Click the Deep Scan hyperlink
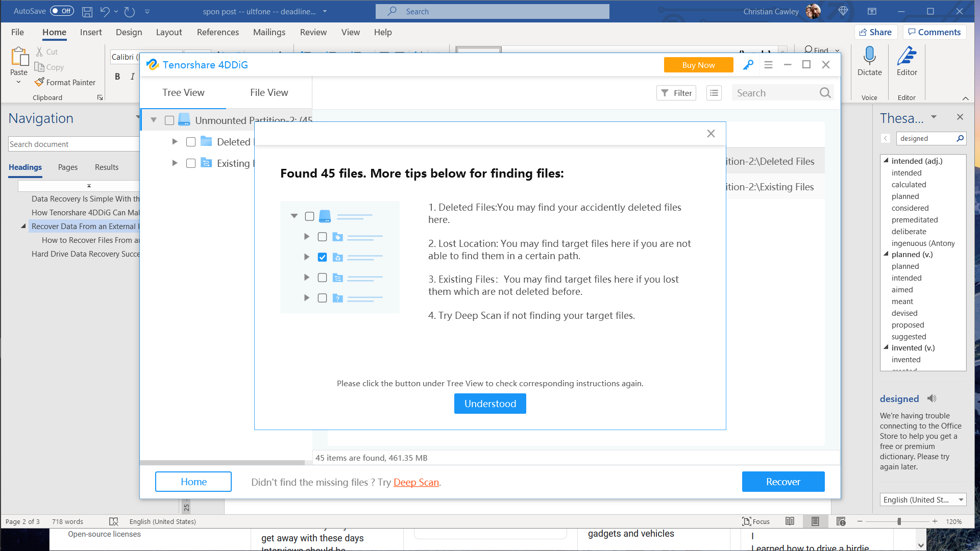 click(x=416, y=482)
